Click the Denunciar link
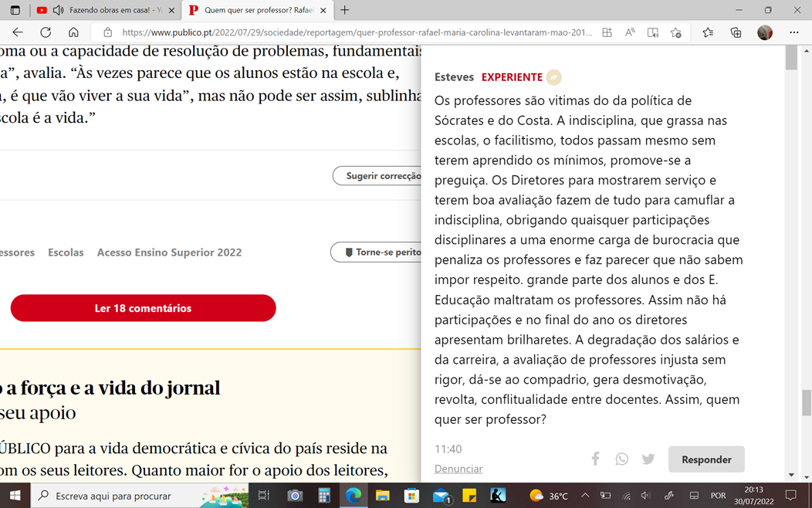Screen dimensions: 812x508 [458, 469]
